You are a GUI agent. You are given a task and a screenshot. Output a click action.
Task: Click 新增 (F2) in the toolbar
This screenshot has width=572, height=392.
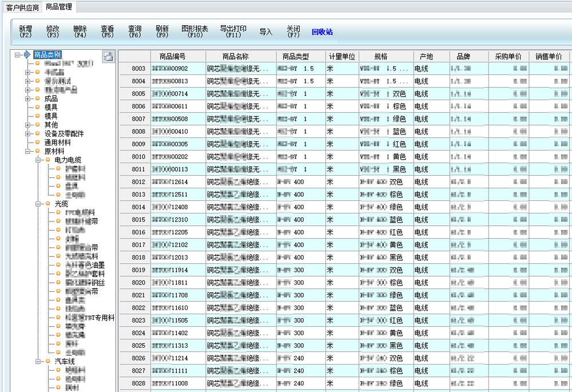click(x=25, y=31)
